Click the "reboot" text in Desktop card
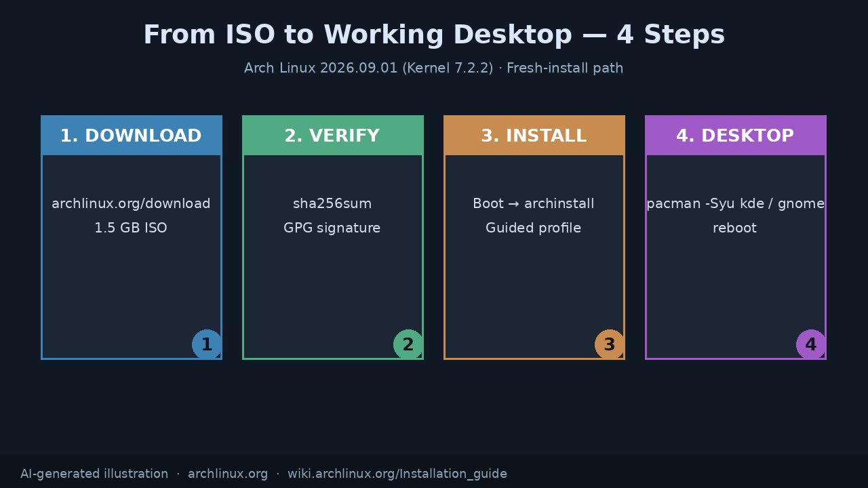This screenshot has height=488, width=868. tap(734, 228)
